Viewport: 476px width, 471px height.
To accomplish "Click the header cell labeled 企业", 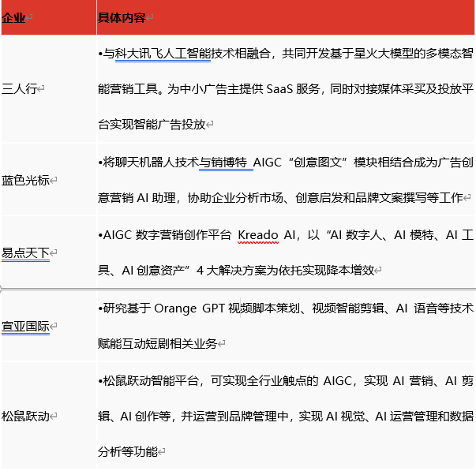I will coord(49,17).
